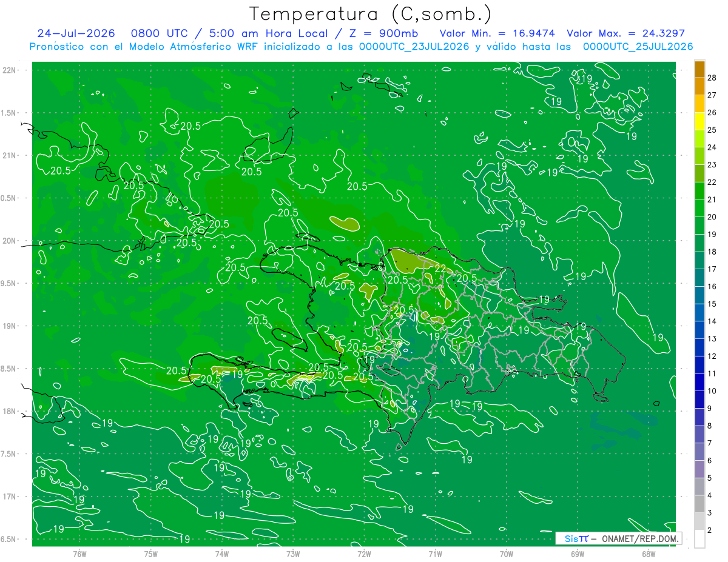Click the contour label "22" on the map

(440, 269)
